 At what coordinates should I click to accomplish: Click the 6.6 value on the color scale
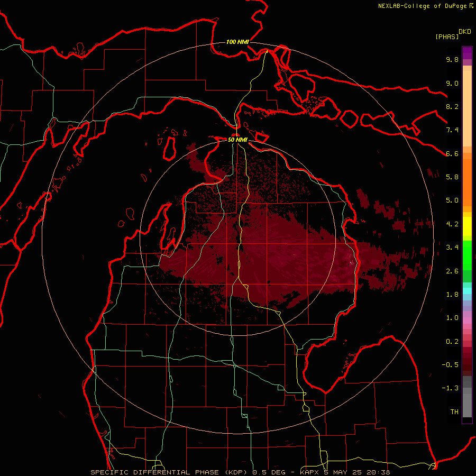[x=452, y=153]
